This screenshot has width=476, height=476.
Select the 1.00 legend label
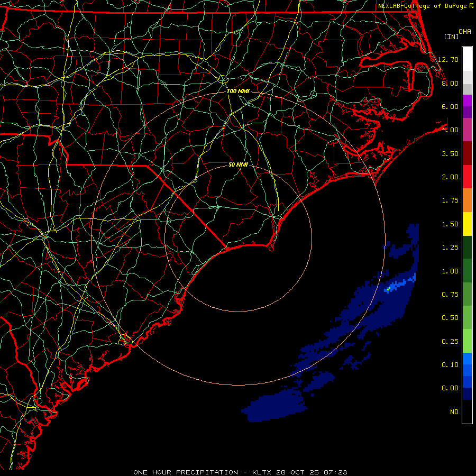[x=450, y=271]
